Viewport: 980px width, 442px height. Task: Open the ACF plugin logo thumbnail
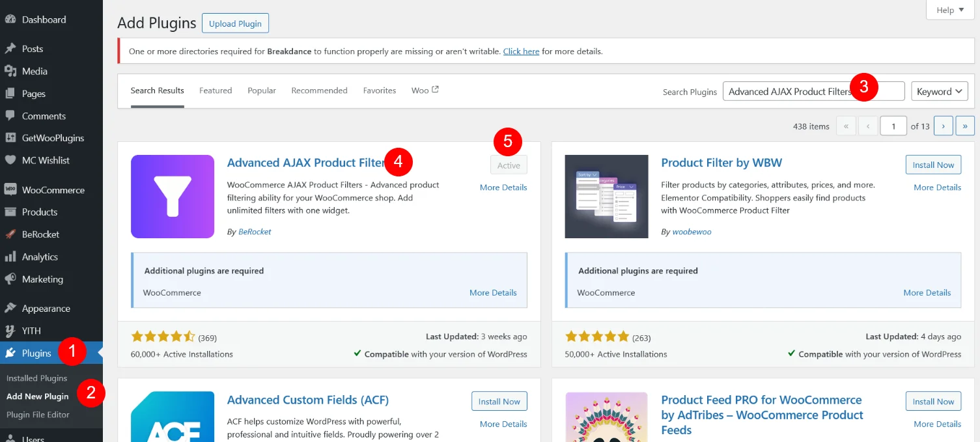(x=173, y=417)
